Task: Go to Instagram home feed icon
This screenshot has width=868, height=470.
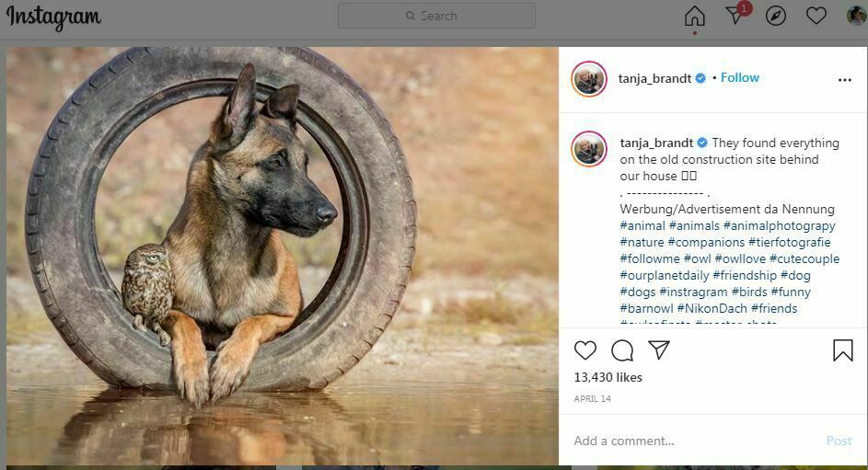Action: coord(695,17)
